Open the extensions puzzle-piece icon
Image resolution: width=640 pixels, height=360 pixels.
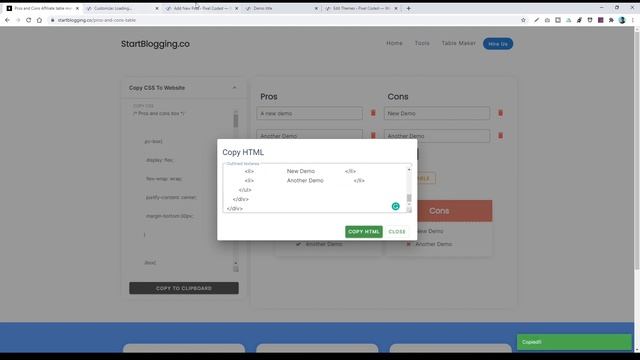click(611, 20)
